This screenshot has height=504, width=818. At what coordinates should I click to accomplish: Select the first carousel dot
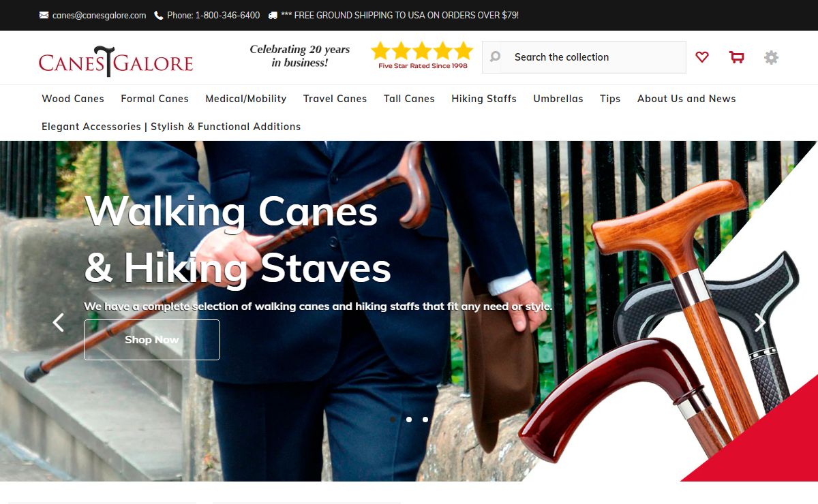click(393, 420)
